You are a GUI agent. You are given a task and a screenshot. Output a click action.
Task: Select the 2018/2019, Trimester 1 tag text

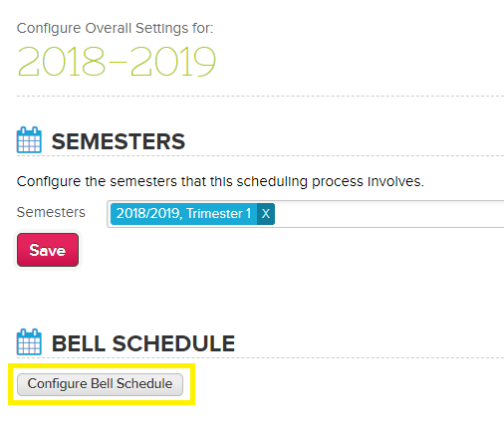pyautogui.click(x=183, y=214)
